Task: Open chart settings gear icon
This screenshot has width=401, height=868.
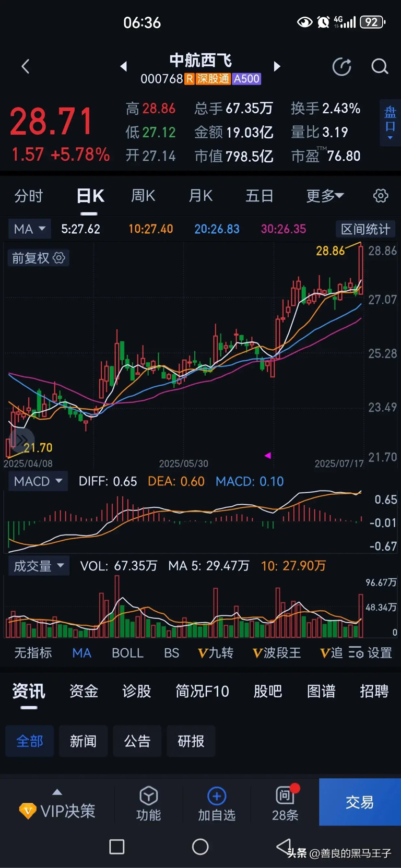Action: [381, 196]
